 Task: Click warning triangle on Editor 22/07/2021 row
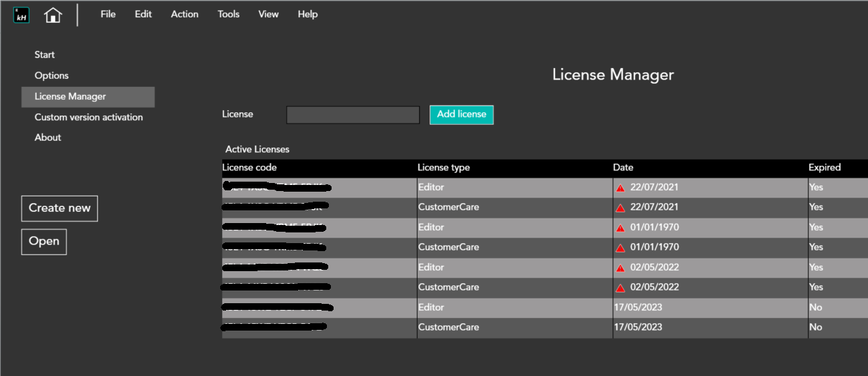click(x=620, y=188)
